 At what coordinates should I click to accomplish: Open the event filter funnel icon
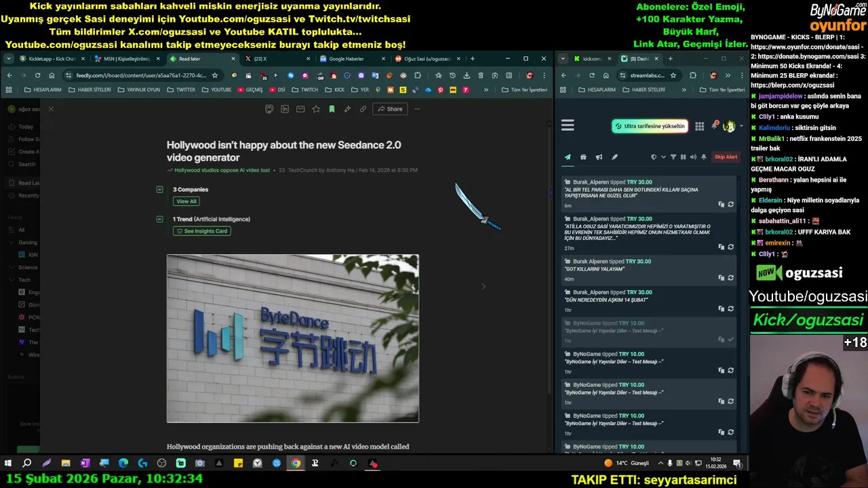(x=673, y=157)
